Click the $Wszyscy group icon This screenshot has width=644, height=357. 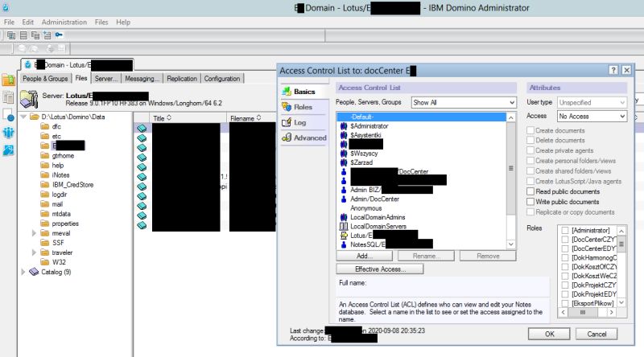pos(344,154)
